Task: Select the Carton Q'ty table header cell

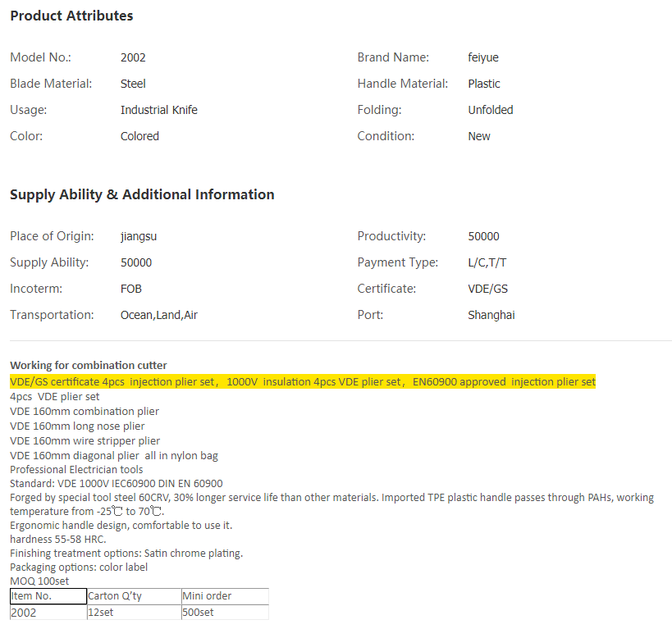Action: coord(133,596)
